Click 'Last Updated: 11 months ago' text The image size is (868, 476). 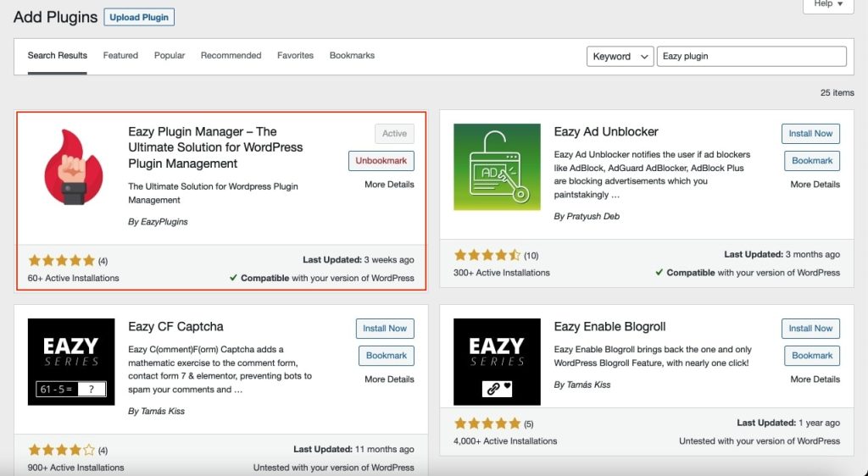(353, 450)
